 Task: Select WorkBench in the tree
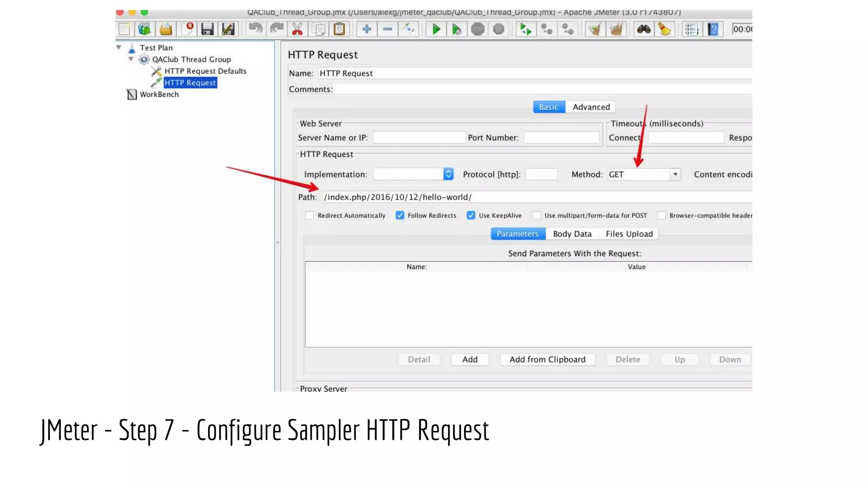click(x=159, y=94)
